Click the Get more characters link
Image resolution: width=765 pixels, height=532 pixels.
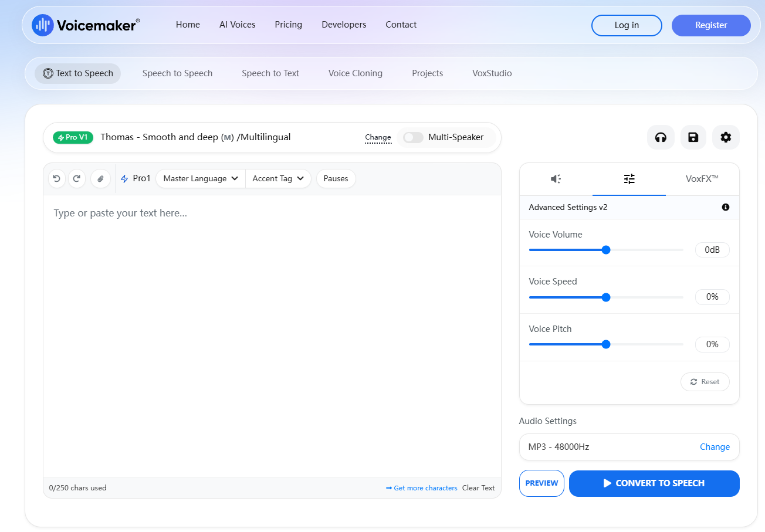tap(422, 488)
